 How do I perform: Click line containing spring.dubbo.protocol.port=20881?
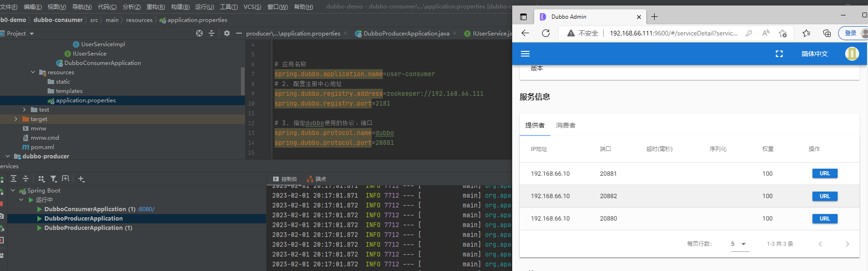click(334, 143)
